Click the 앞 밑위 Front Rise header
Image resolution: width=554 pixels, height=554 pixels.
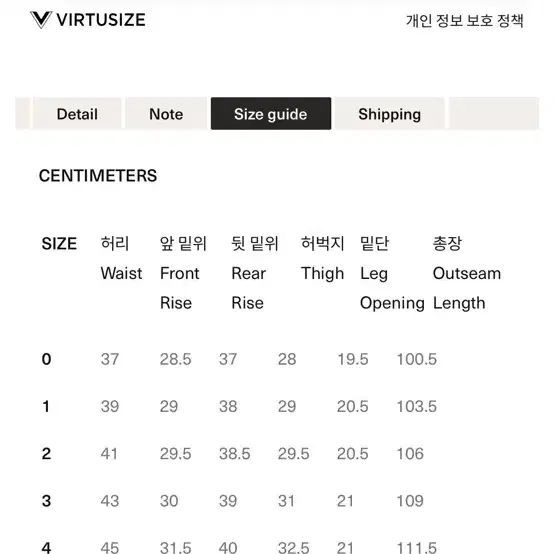183,273
